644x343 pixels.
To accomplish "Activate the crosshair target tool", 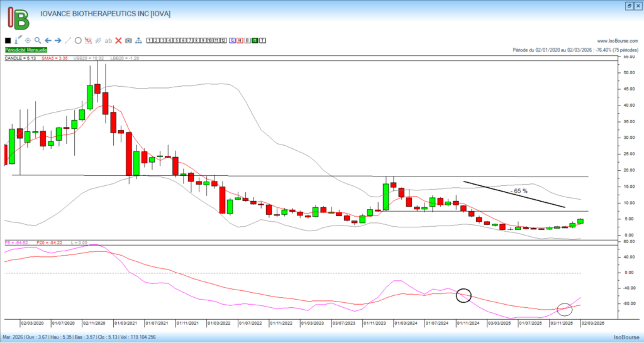I will [x=28, y=40].
